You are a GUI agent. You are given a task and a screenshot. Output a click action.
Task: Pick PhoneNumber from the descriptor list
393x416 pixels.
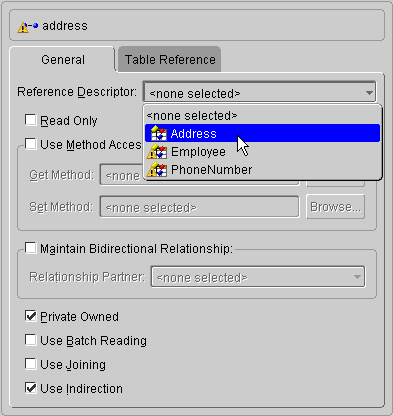point(263,170)
